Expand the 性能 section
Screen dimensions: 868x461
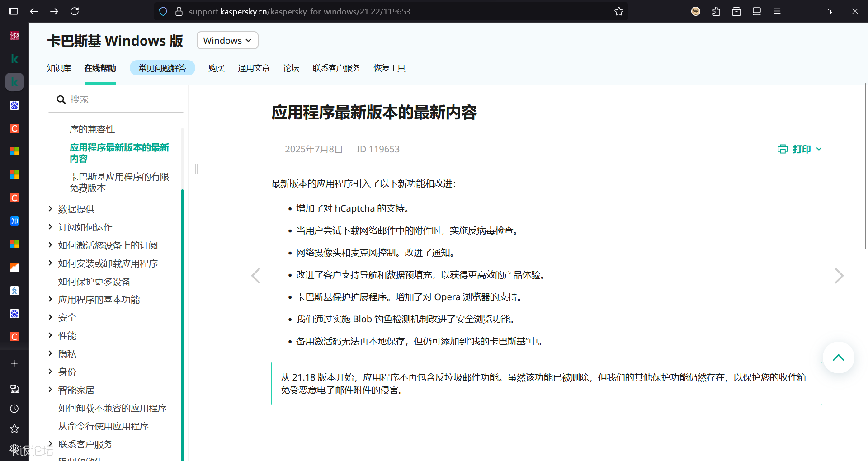click(50, 335)
